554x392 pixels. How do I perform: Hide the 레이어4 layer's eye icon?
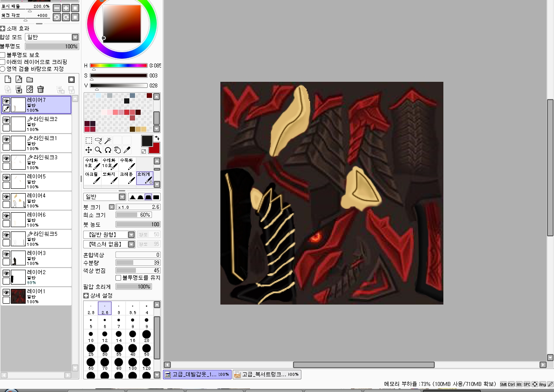click(6, 197)
